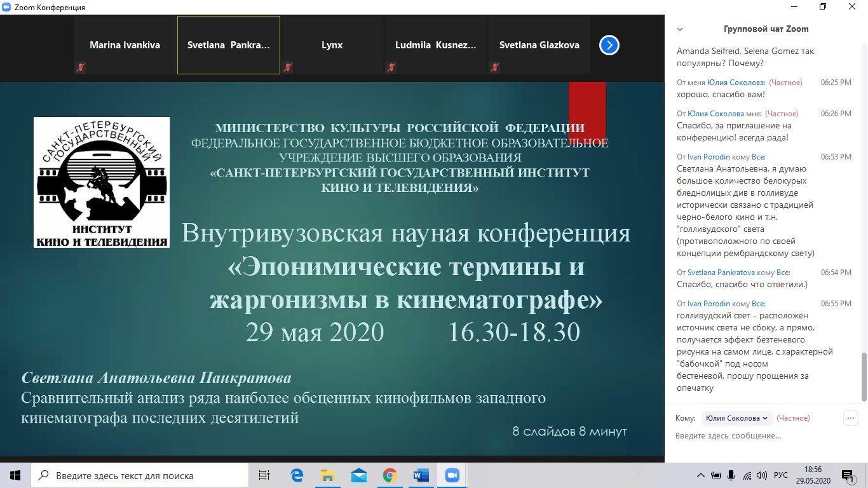Click message 'Спасибо, спасибо что ответили.)'

point(742,284)
